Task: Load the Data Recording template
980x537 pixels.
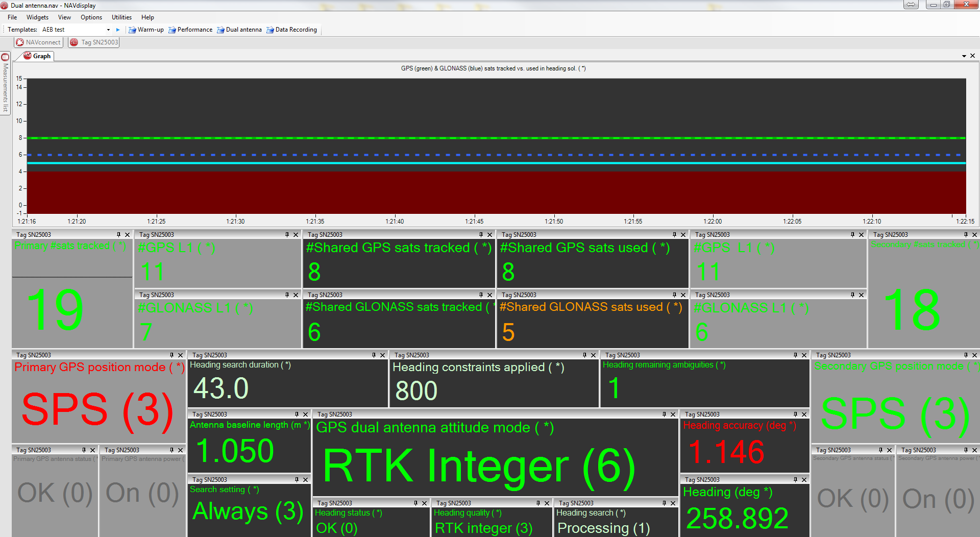Action: pyautogui.click(x=291, y=30)
